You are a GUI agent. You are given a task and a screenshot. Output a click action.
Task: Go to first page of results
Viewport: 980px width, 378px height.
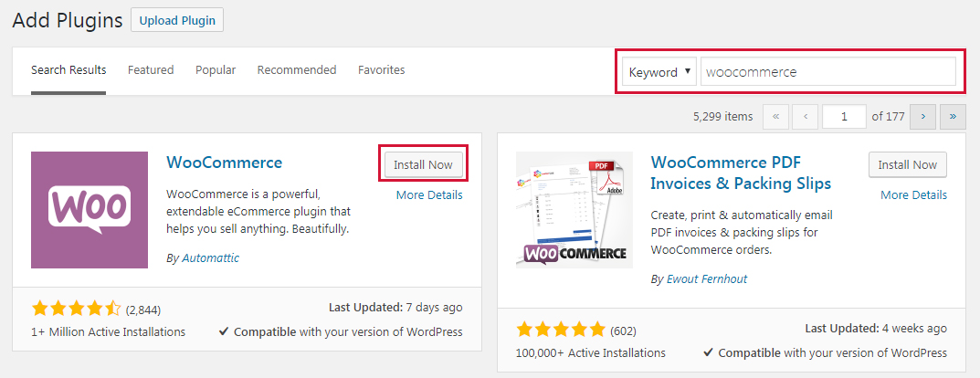(x=775, y=117)
